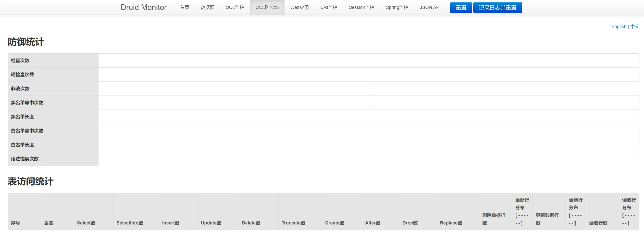Switch language to English
This screenshot has width=644, height=238.
619,27
